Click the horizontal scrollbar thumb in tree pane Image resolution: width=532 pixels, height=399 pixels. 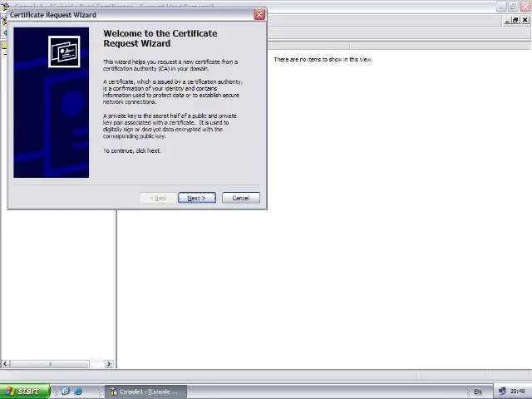(50, 364)
